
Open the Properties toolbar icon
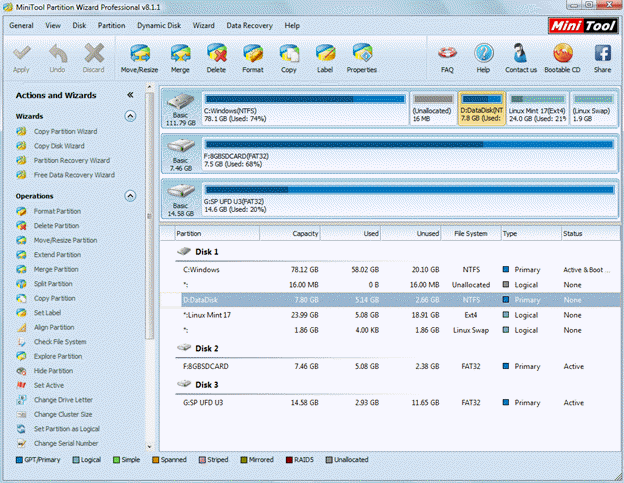[362, 53]
